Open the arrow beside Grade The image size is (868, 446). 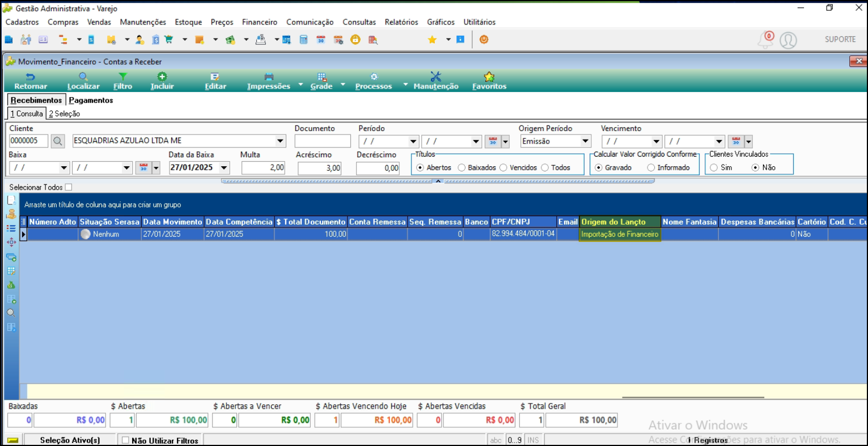click(342, 85)
